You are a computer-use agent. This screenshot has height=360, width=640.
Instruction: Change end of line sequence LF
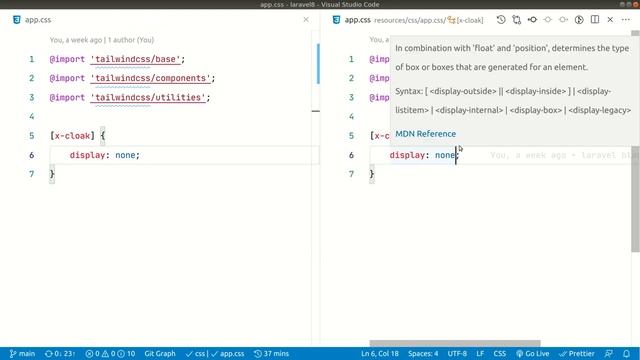click(x=480, y=353)
